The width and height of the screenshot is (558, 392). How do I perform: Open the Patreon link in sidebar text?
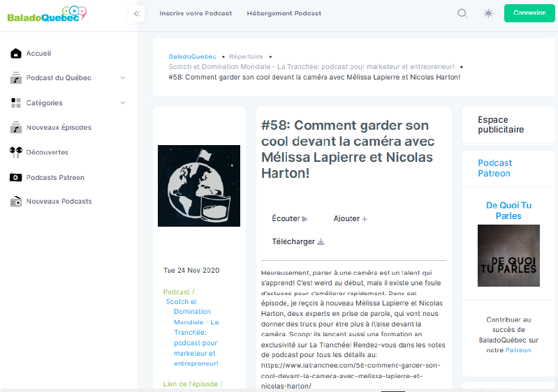518,350
